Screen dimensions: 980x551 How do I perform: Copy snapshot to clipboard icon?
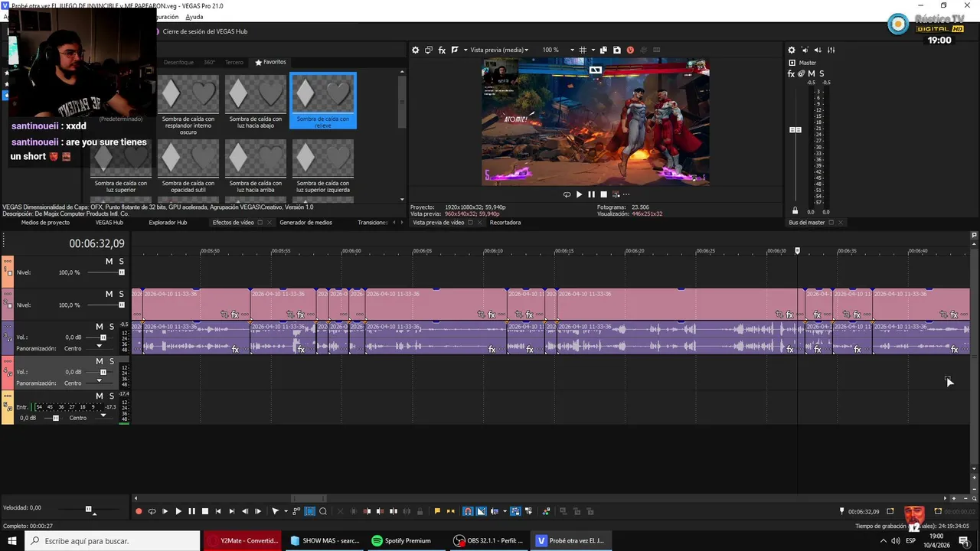(x=603, y=50)
